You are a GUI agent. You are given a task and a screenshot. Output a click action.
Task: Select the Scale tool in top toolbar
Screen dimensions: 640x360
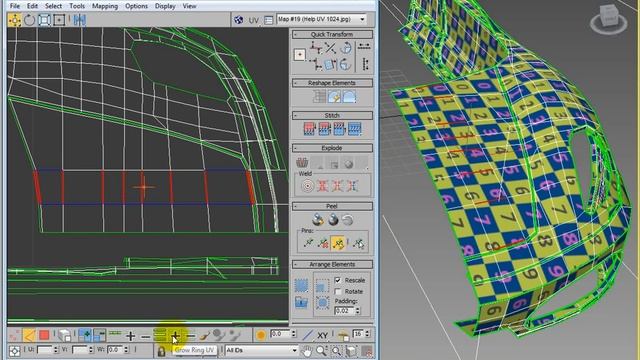click(x=44, y=20)
